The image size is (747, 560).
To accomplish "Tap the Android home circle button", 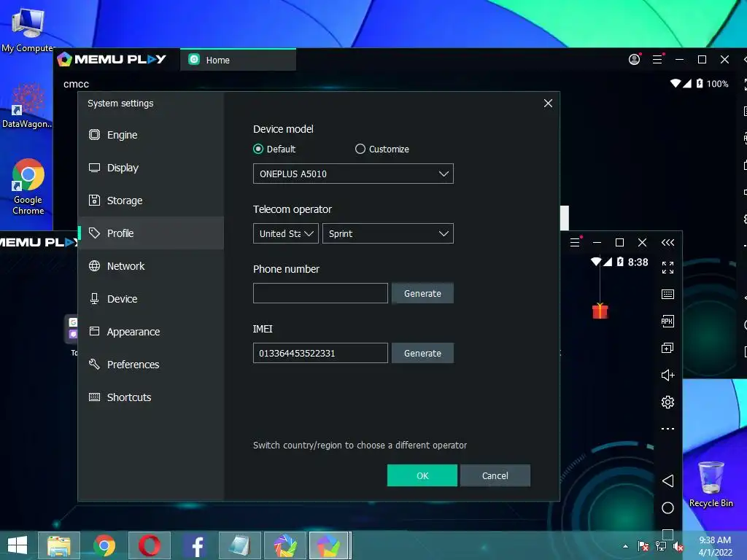I will [668, 508].
